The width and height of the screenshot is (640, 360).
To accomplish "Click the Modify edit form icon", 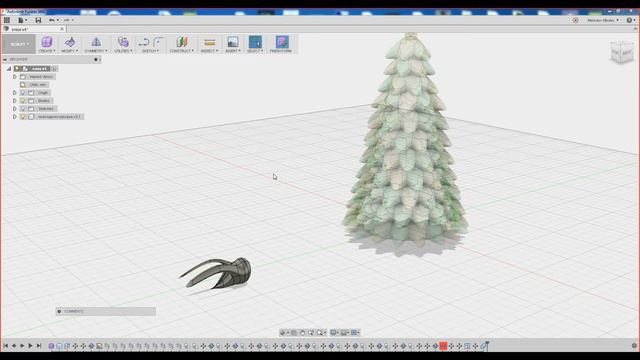I will pyautogui.click(x=70, y=42).
